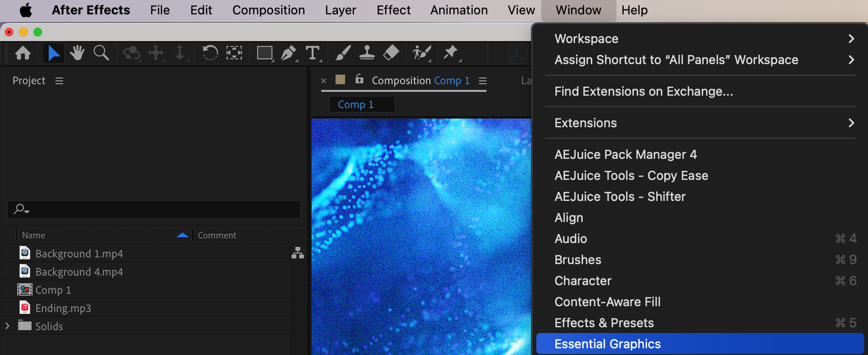Viewport: 868px width, 355px height.
Task: Select the Pan Under Cursor tool
Action: [x=156, y=53]
